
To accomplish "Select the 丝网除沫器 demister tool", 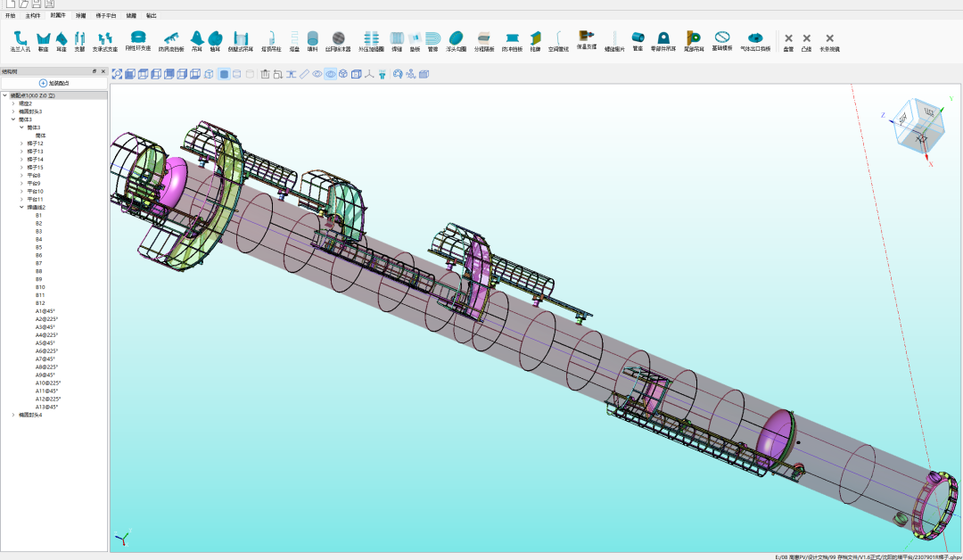I will coord(338,42).
